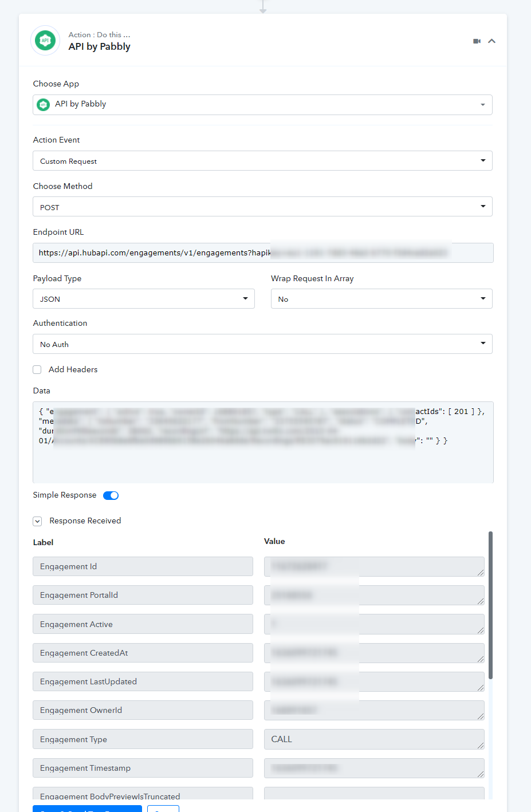Click the Engagement Id label field
Viewport: 531px width, 812px height.
(143, 566)
